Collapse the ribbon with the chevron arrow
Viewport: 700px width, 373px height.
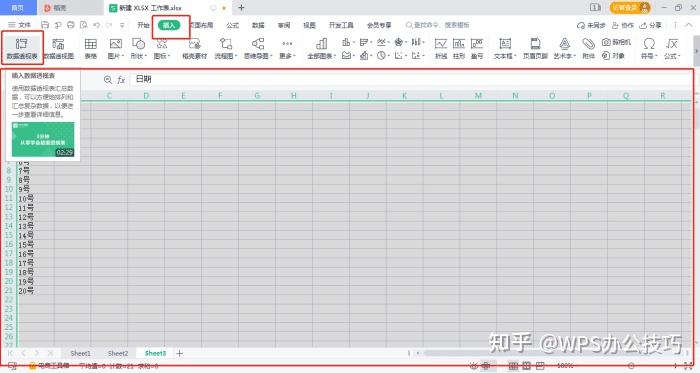689,25
